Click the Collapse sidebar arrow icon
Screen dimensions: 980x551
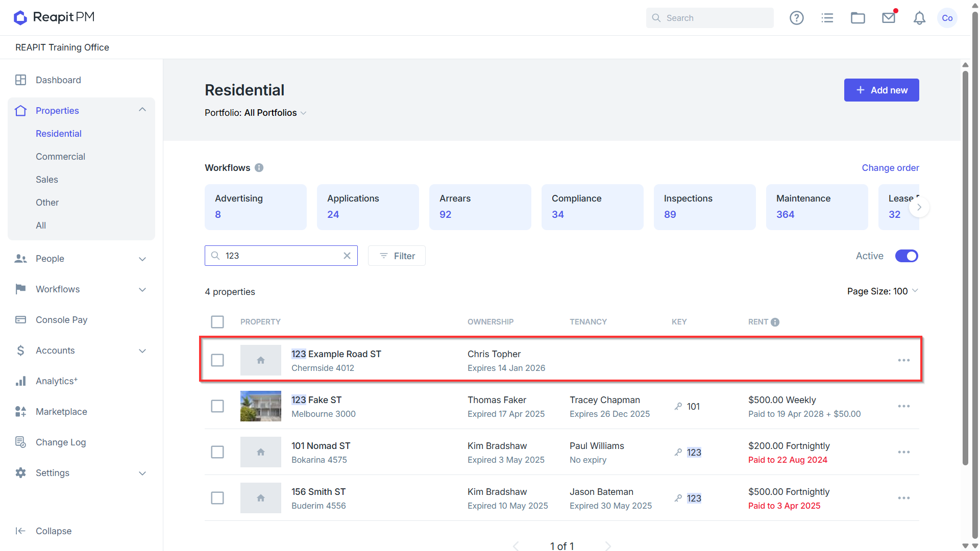[20, 531]
